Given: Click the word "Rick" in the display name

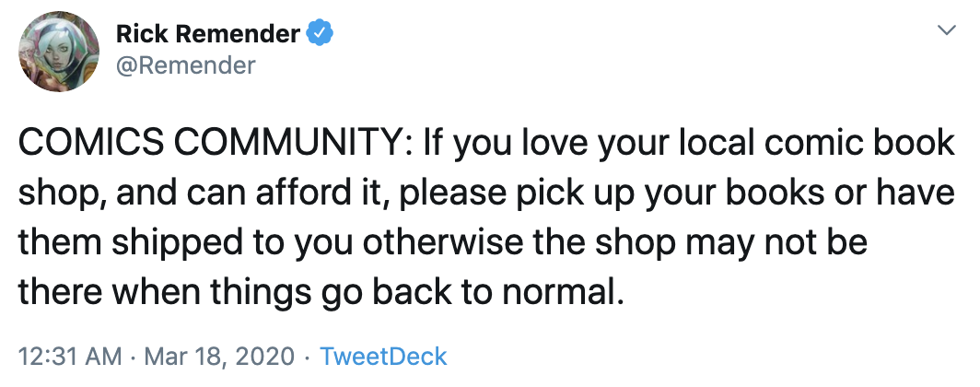Looking at the screenshot, I should [141, 35].
